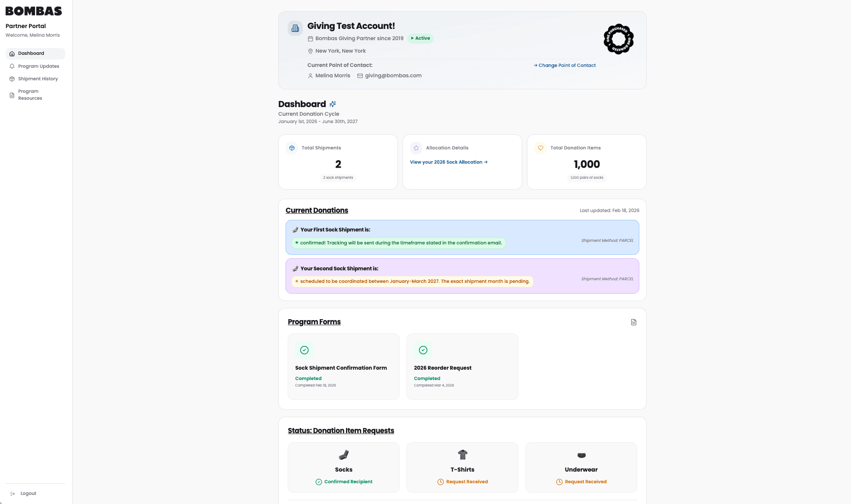This screenshot has width=851, height=504.
Task: Click the scheduled January-March 2027 status message
Action: 413,281
